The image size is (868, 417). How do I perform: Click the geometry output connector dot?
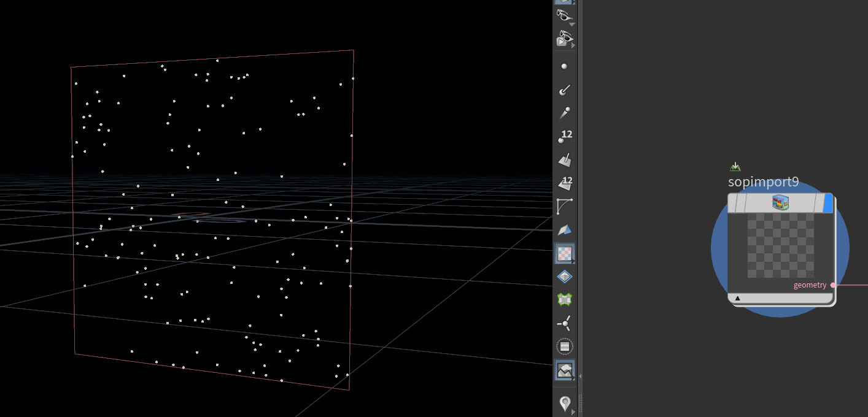(833, 285)
